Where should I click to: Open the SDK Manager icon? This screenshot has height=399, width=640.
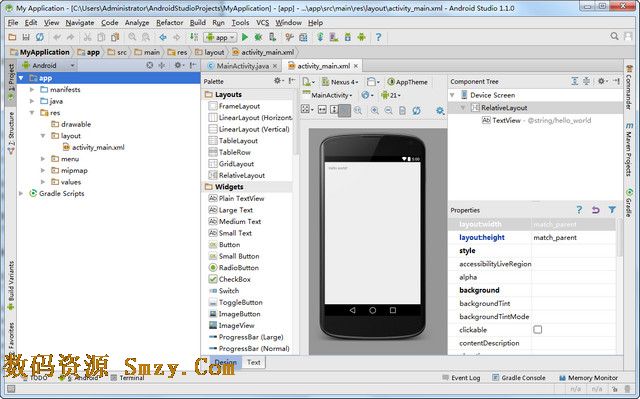348,38
